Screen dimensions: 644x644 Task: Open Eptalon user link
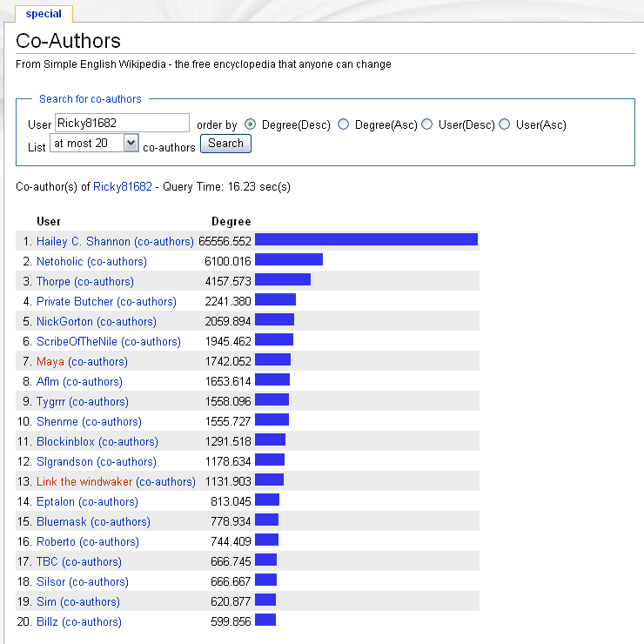point(56,501)
